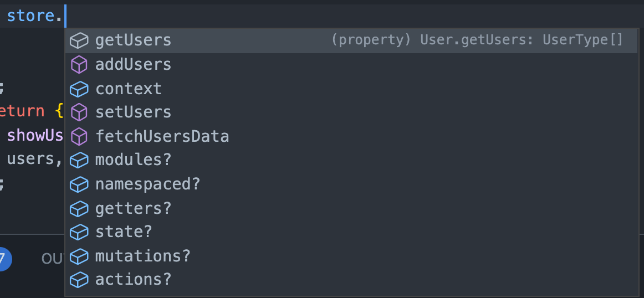Click the getUsers property icon
Viewport: 644px width, 298px height.
(x=79, y=41)
